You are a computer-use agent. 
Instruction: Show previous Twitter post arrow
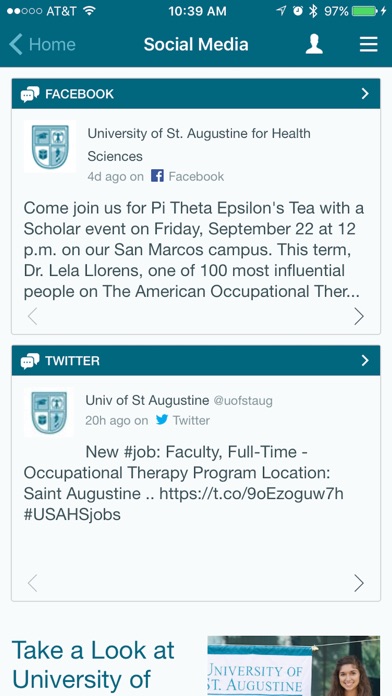click(x=32, y=583)
